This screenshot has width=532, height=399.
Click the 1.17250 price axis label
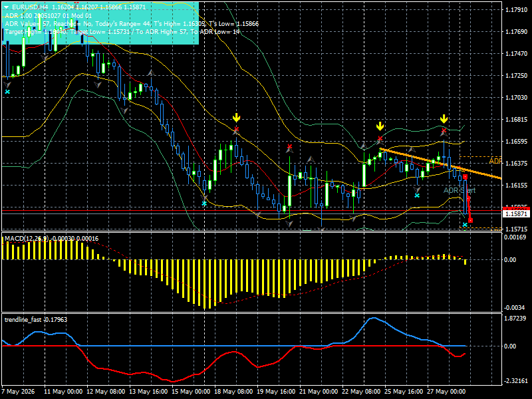516,76
